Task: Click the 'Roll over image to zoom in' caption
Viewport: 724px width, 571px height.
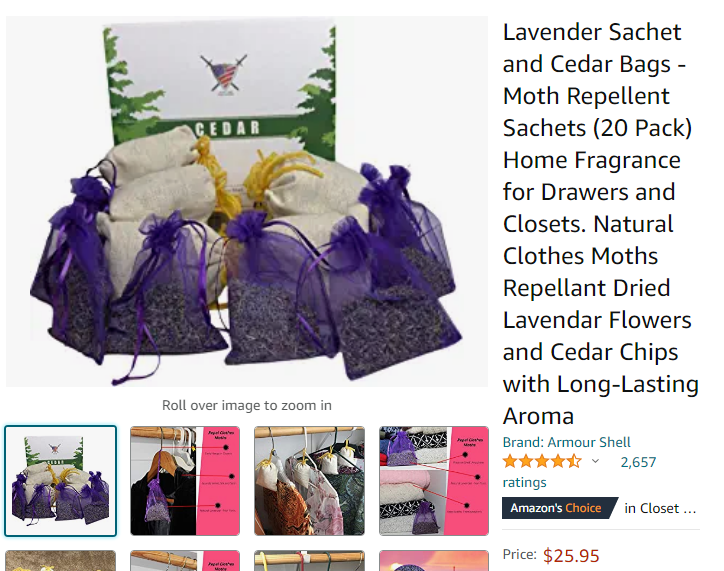Action: [247, 405]
